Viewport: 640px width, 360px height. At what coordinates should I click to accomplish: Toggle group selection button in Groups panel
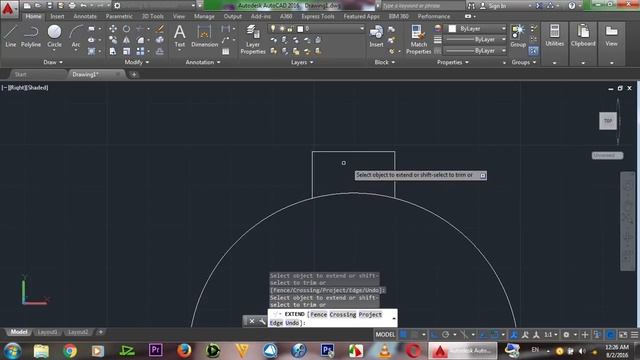coord(533,51)
